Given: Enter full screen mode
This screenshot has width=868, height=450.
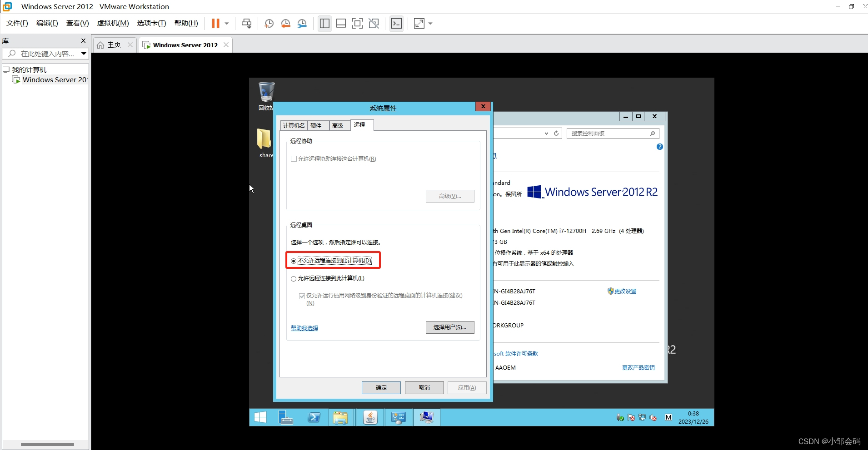Looking at the screenshot, I should point(357,23).
